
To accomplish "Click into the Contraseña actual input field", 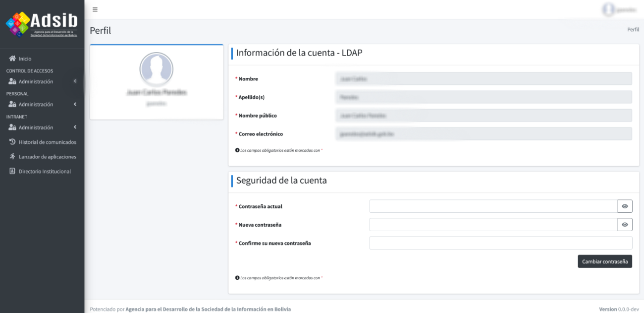I will pyautogui.click(x=493, y=206).
